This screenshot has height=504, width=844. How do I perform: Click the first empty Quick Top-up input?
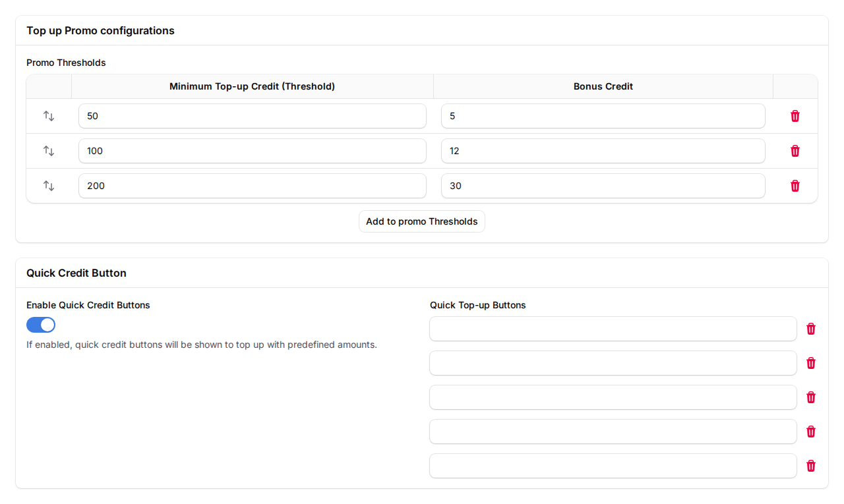(x=613, y=329)
